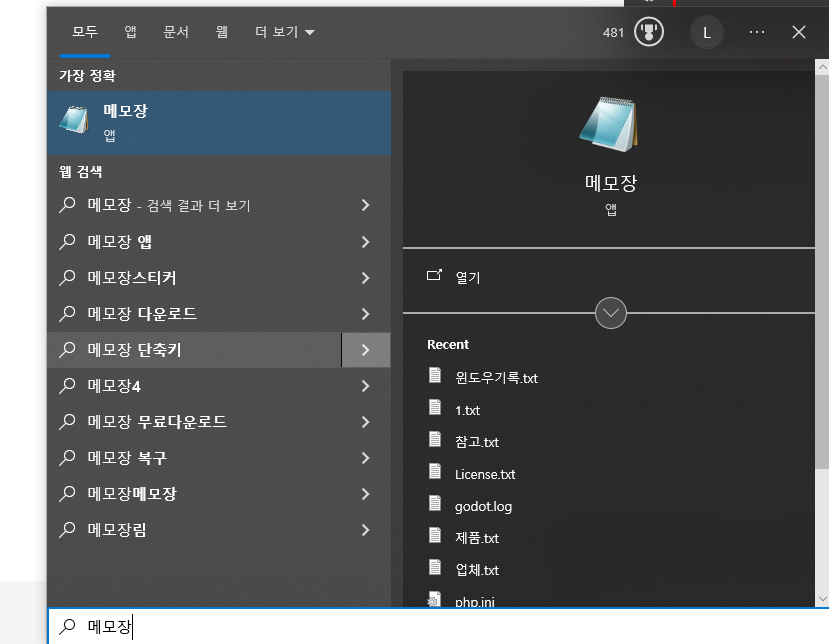Click 열기 to open Notepad

tap(468, 277)
